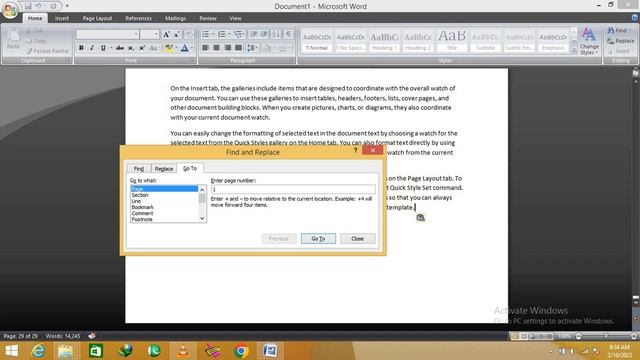Center the text
This screenshot has height=360, width=640.
click(x=216, y=48)
